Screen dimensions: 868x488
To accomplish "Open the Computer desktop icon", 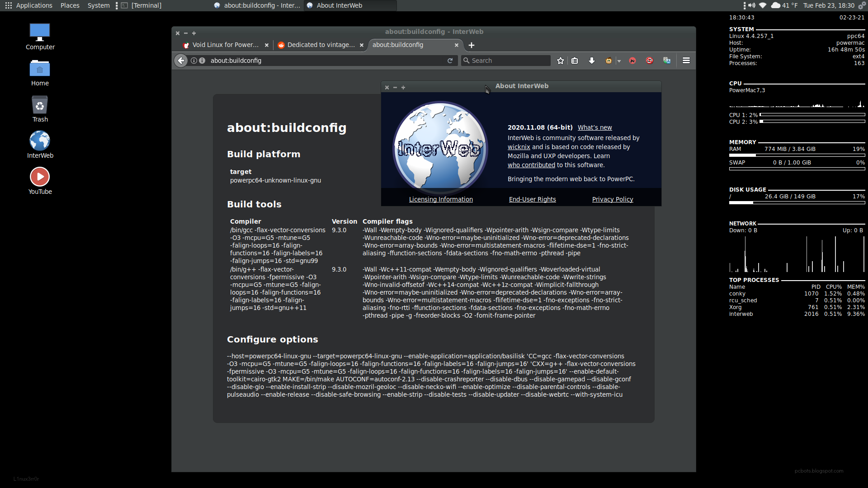I will 40,37.
